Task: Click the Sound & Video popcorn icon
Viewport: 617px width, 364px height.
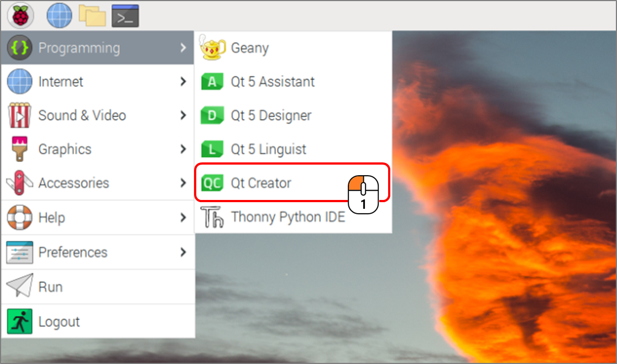Action: click(x=19, y=115)
